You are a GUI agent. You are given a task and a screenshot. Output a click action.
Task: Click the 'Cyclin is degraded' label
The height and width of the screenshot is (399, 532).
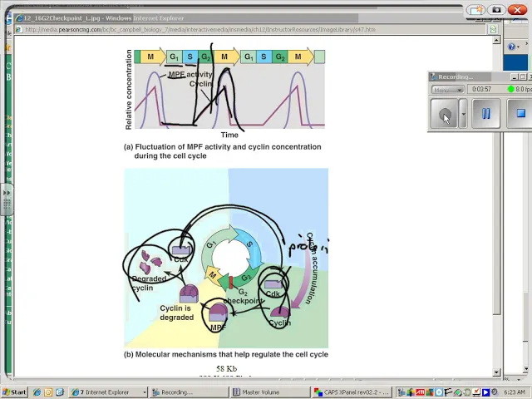click(x=177, y=313)
